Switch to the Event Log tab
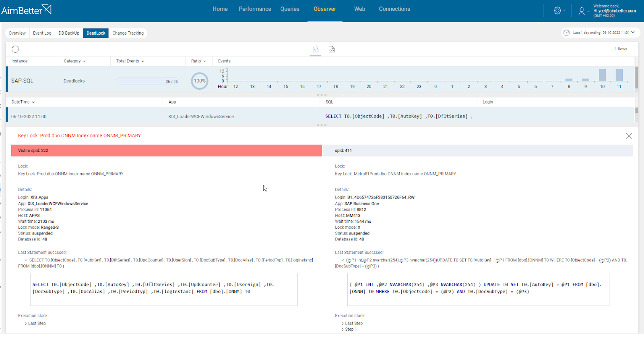644x342 pixels. point(42,33)
